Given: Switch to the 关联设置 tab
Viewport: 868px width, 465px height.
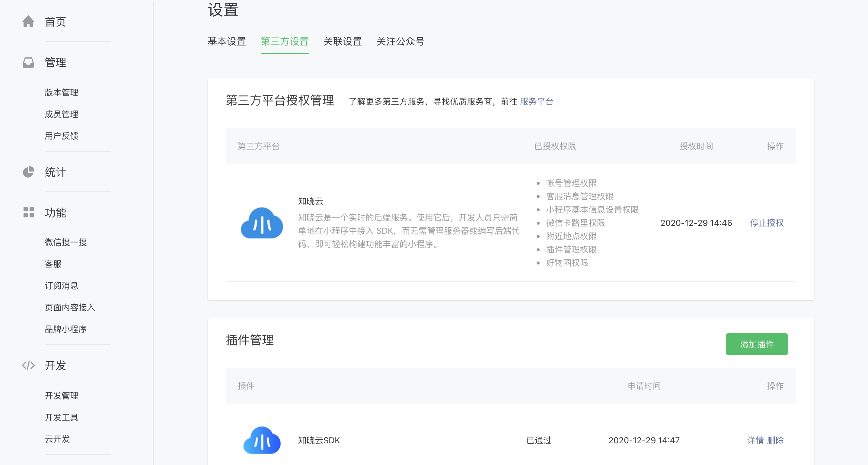Looking at the screenshot, I should (342, 41).
